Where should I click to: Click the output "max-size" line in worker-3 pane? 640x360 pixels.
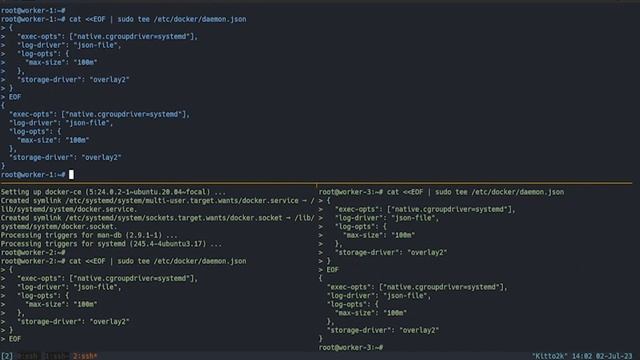371,313
